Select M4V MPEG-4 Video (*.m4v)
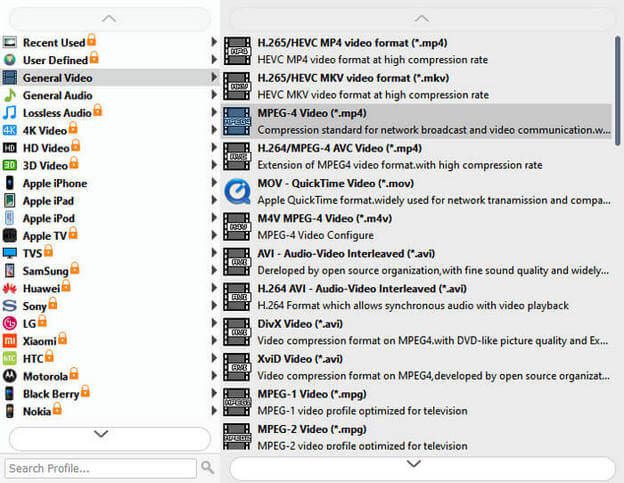The image size is (624, 483). tap(416, 227)
